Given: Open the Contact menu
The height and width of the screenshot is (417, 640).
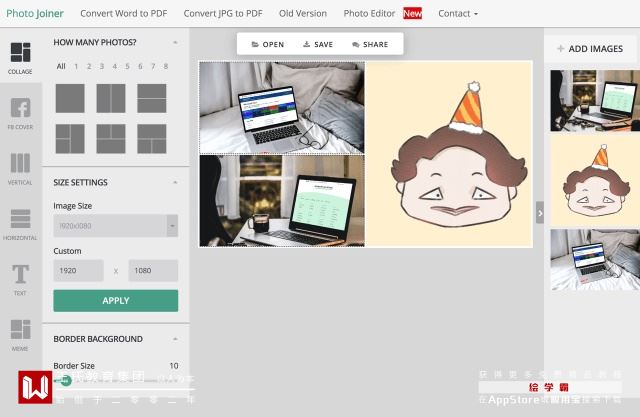Looking at the screenshot, I should tap(458, 13).
